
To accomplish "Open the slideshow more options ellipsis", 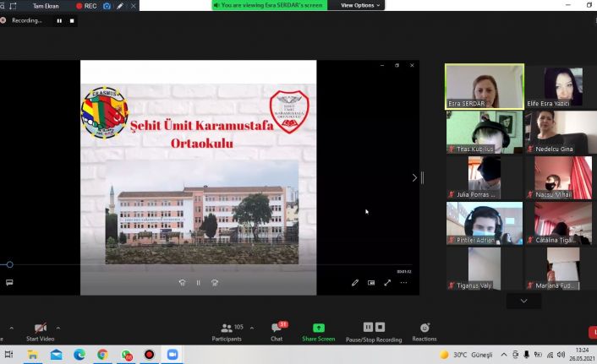I will (x=403, y=283).
